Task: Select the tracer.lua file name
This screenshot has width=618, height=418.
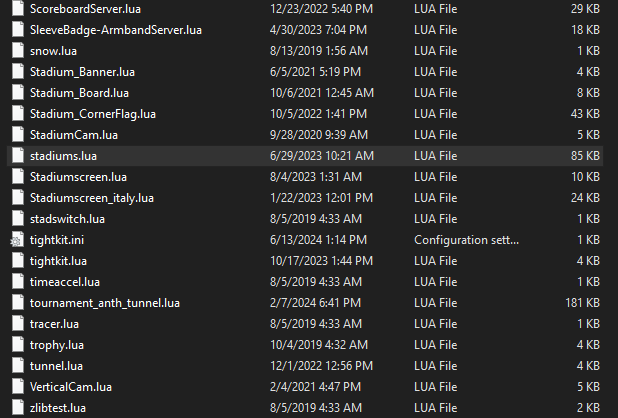Action: click(x=54, y=324)
